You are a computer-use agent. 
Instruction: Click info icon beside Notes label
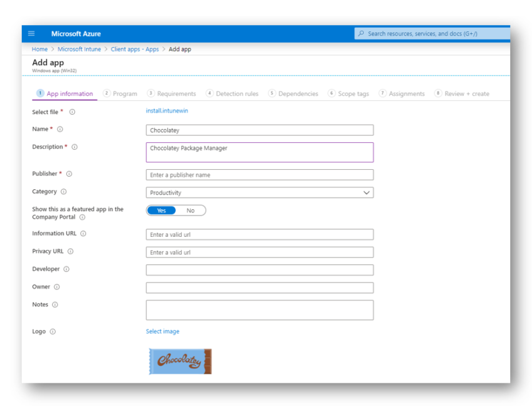tap(55, 304)
